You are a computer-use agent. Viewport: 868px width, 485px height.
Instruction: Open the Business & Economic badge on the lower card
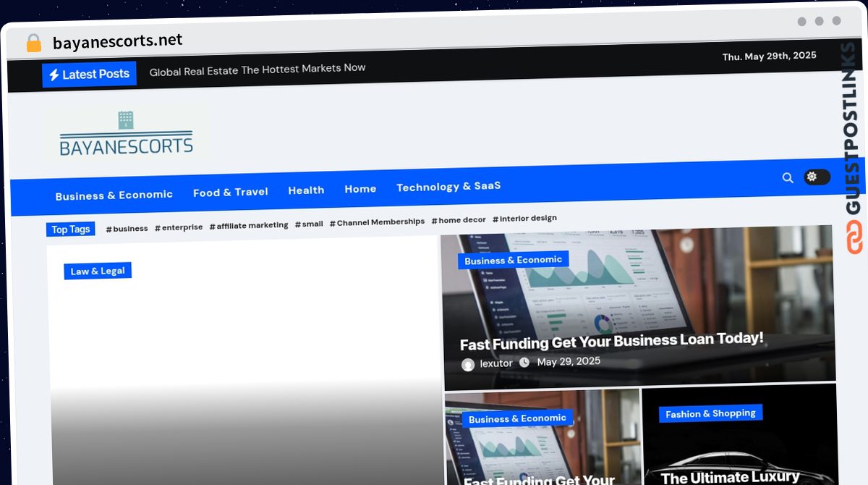517,418
